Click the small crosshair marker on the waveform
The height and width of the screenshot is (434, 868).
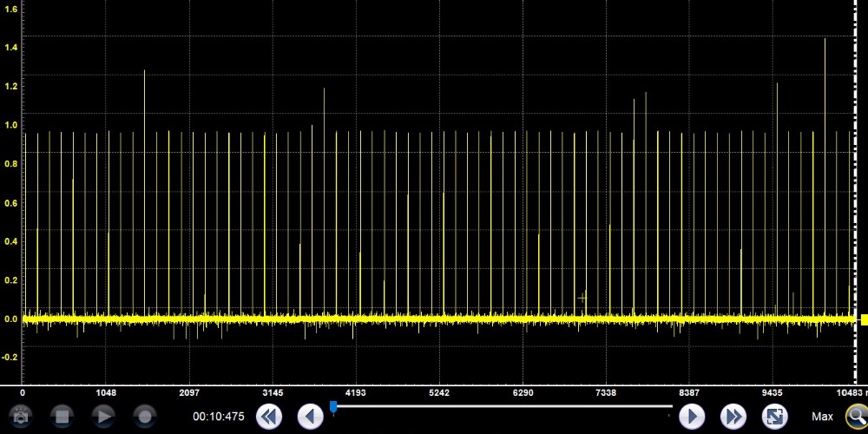point(582,298)
